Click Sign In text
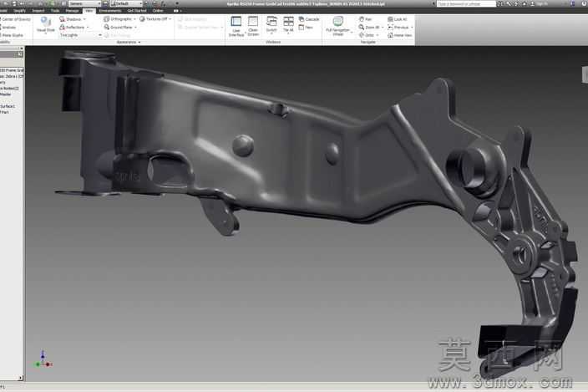The image size is (588, 392). (542, 3)
